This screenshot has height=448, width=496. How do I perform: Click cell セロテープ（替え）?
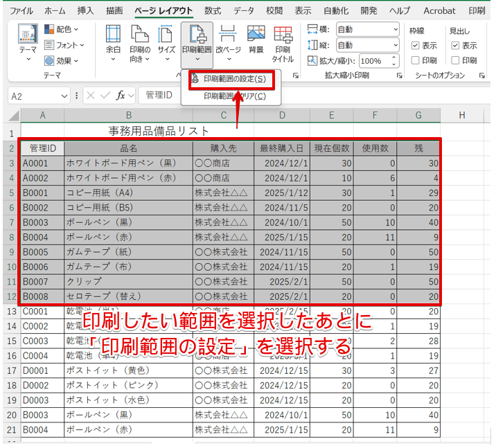[x=128, y=296]
